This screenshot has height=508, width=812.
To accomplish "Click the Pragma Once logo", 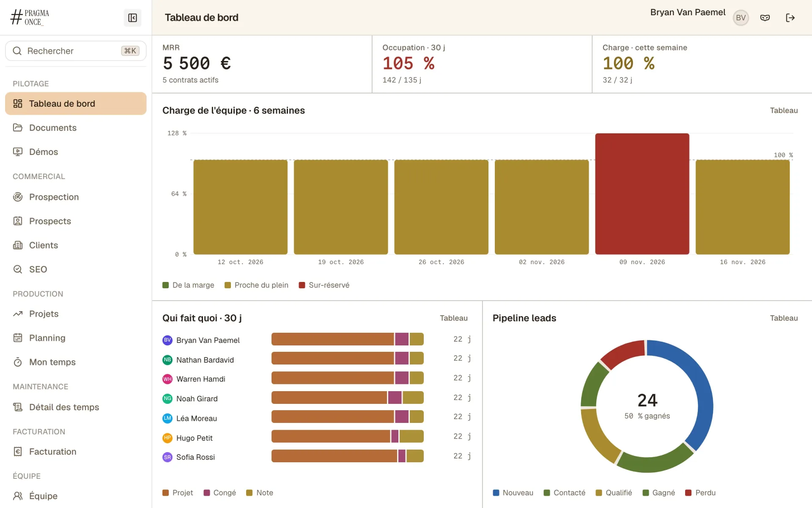I will (30, 17).
